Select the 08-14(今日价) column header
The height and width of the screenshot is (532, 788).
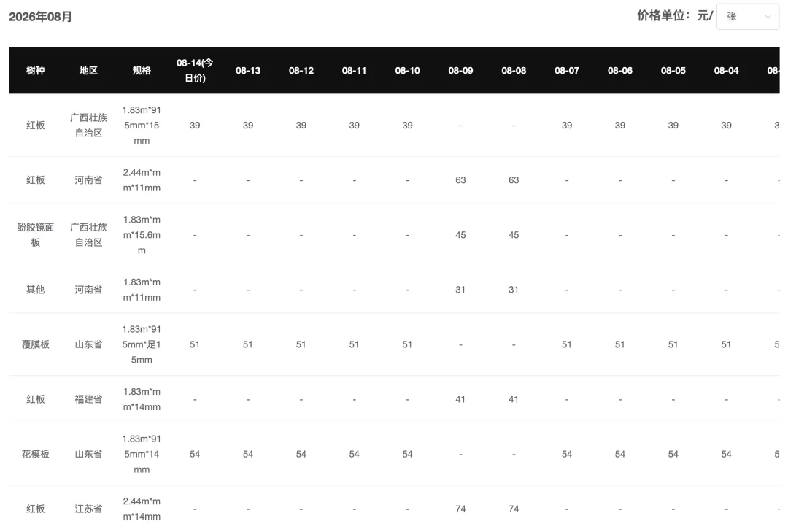click(x=195, y=70)
